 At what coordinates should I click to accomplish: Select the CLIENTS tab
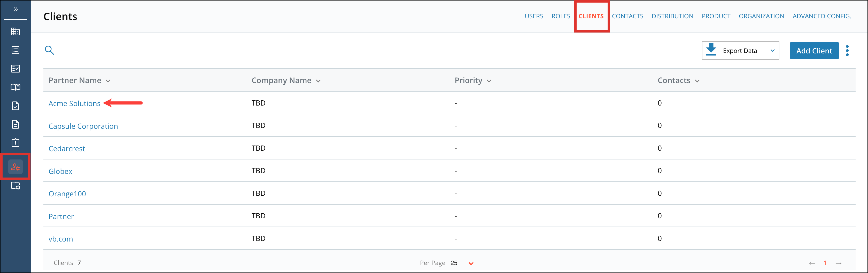pos(591,16)
